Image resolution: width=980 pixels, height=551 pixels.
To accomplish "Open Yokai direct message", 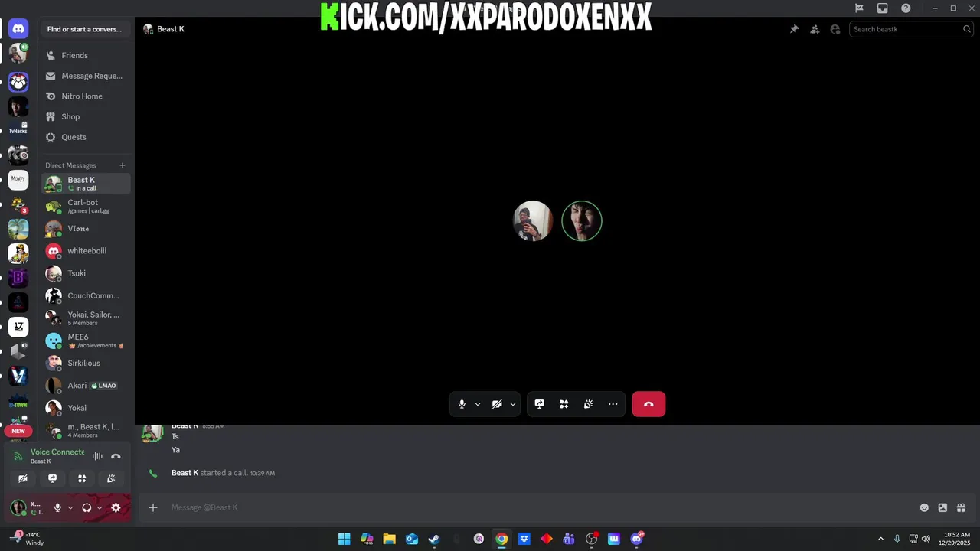I will 86,408.
